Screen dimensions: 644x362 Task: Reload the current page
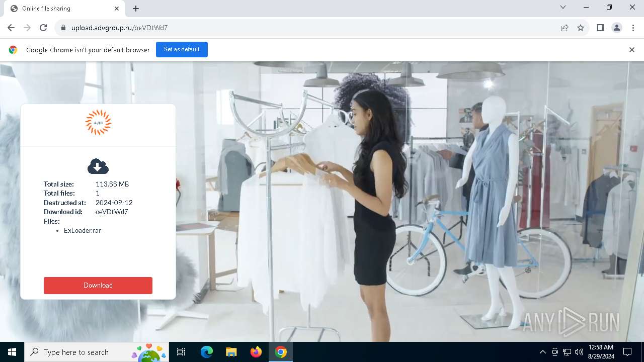pyautogui.click(x=43, y=28)
